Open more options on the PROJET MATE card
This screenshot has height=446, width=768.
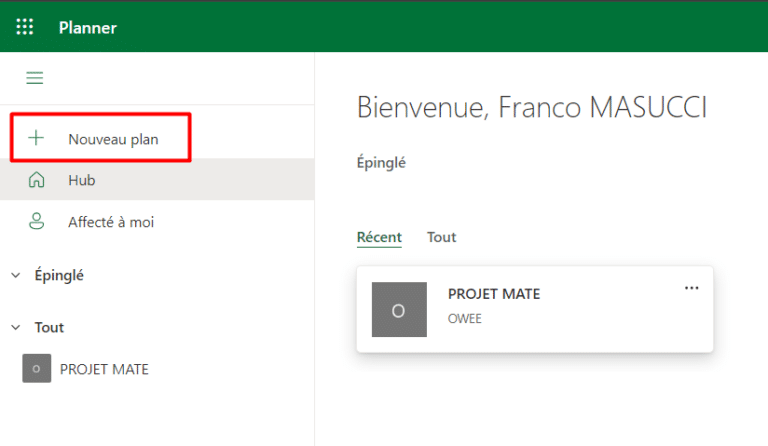(x=691, y=288)
